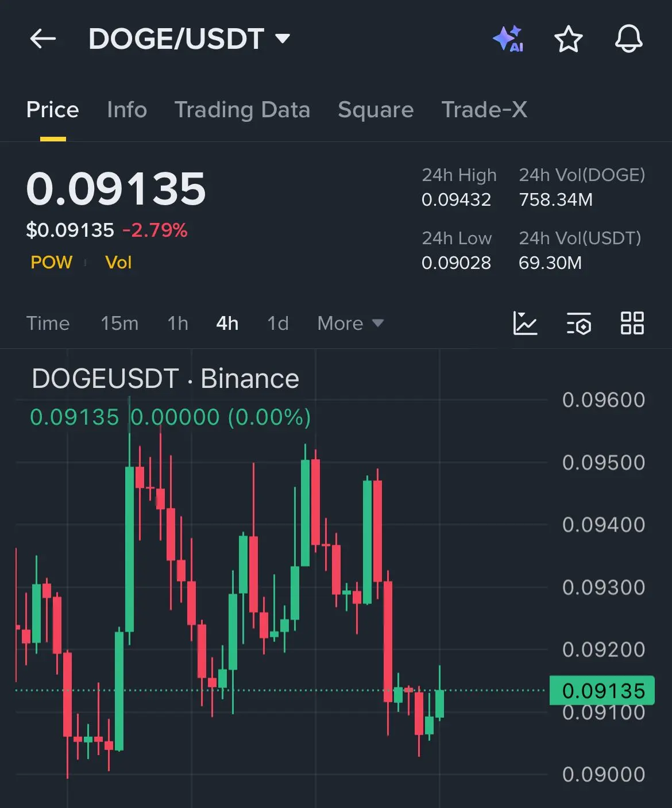Image resolution: width=672 pixels, height=808 pixels.
Task: Open the Trading Data tab
Action: (242, 110)
